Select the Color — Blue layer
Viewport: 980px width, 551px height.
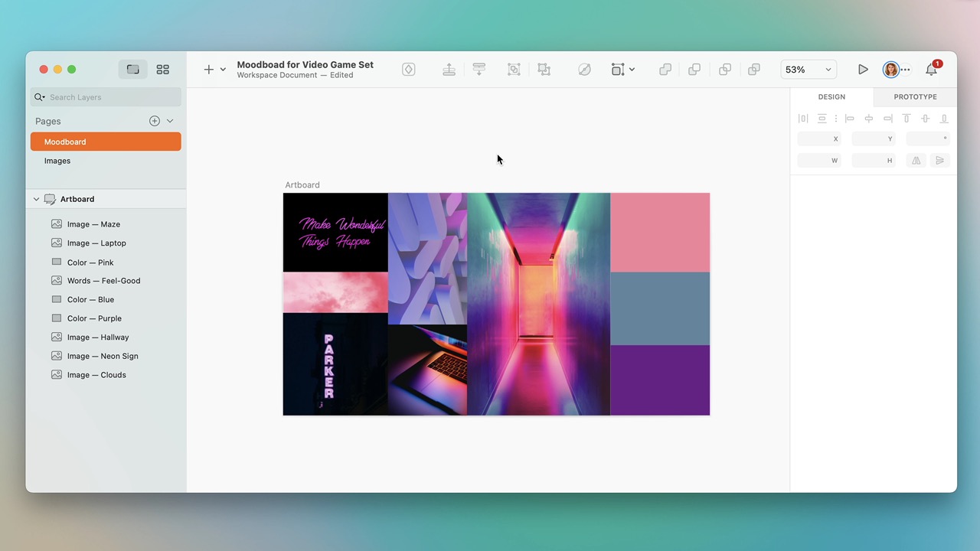click(x=106, y=299)
